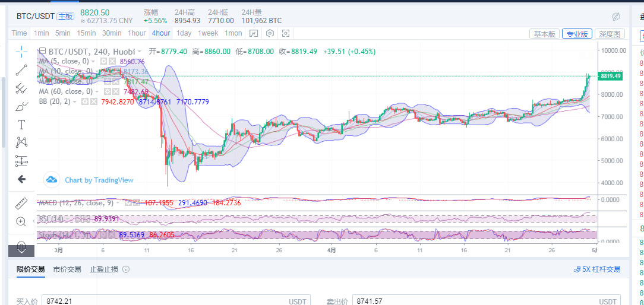Click the hidden-eye icon at top right
Screen dimensions: 644x305
[615, 17]
